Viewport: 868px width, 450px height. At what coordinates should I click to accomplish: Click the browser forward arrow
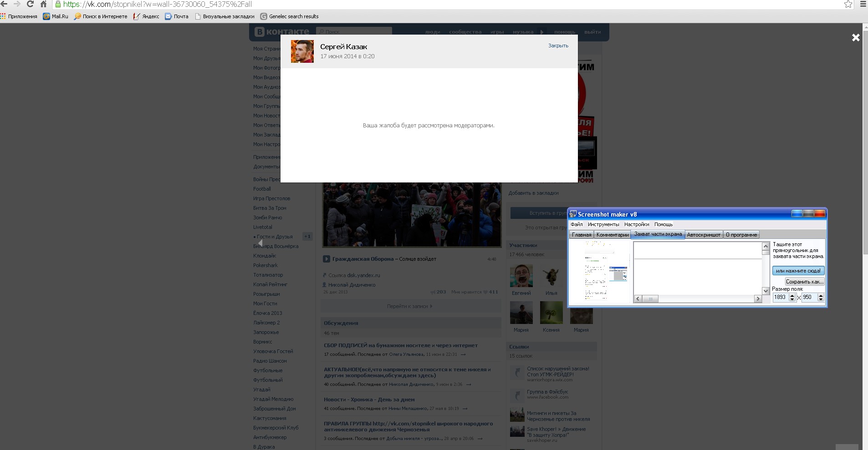[x=17, y=4]
